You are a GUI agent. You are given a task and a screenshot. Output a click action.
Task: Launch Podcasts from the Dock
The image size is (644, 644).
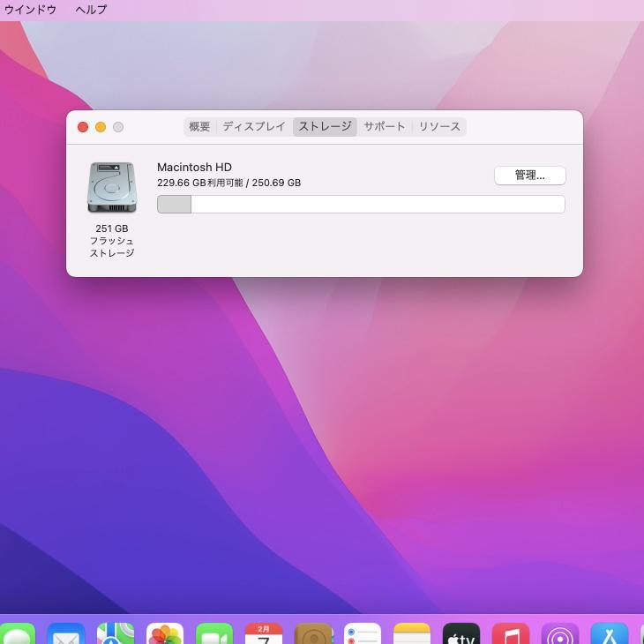(x=560, y=633)
